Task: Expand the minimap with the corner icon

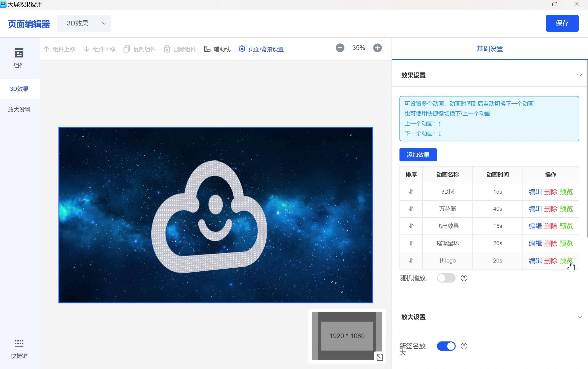Action: click(379, 357)
